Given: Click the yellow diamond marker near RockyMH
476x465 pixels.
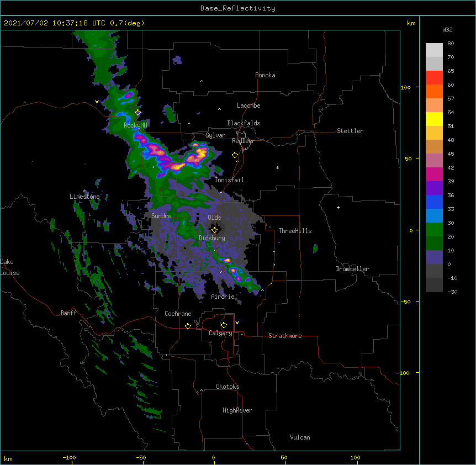Looking at the screenshot, I should [138, 112].
